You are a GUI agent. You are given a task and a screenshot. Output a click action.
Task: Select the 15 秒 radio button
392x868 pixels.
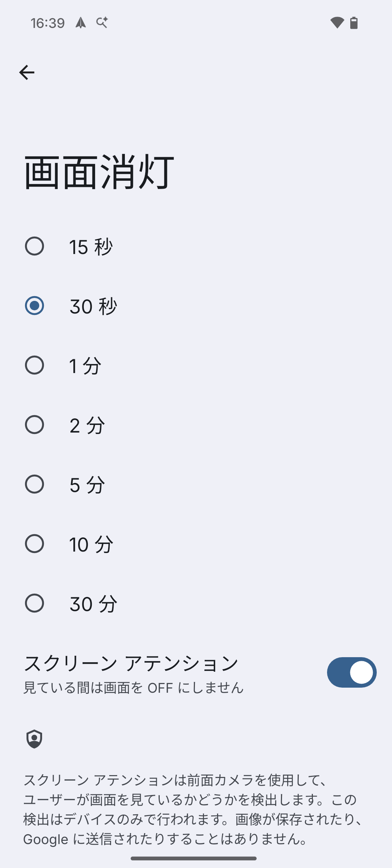(34, 246)
